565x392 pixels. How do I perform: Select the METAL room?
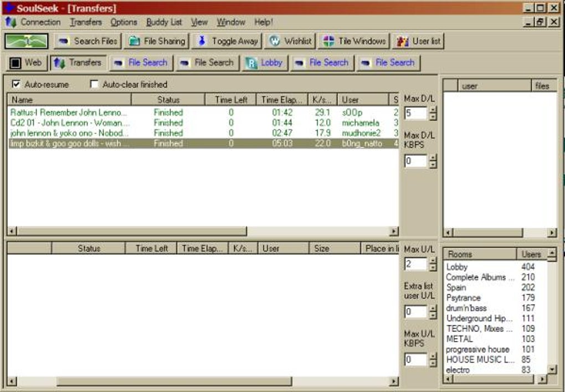point(495,339)
